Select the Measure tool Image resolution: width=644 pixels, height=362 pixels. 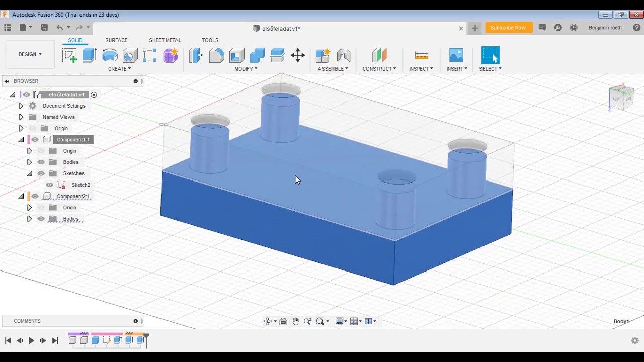[x=422, y=55]
